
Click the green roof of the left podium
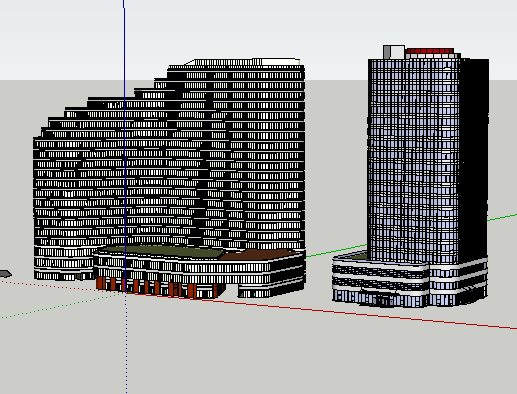coord(160,251)
